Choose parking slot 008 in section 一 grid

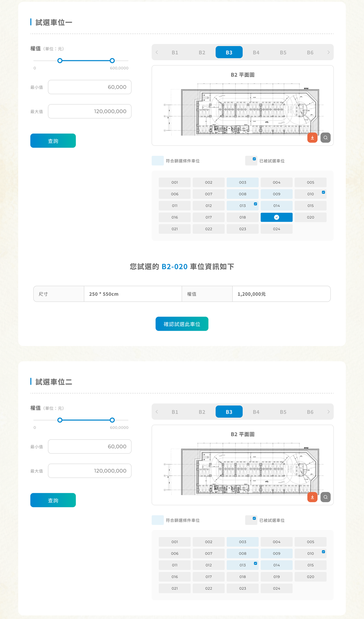[x=243, y=194]
